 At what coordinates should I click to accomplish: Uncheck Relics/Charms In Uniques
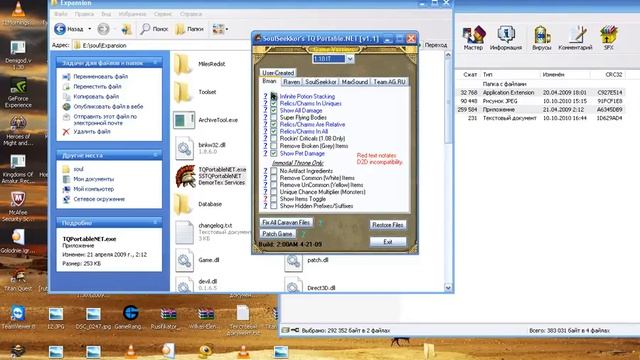click(273, 104)
